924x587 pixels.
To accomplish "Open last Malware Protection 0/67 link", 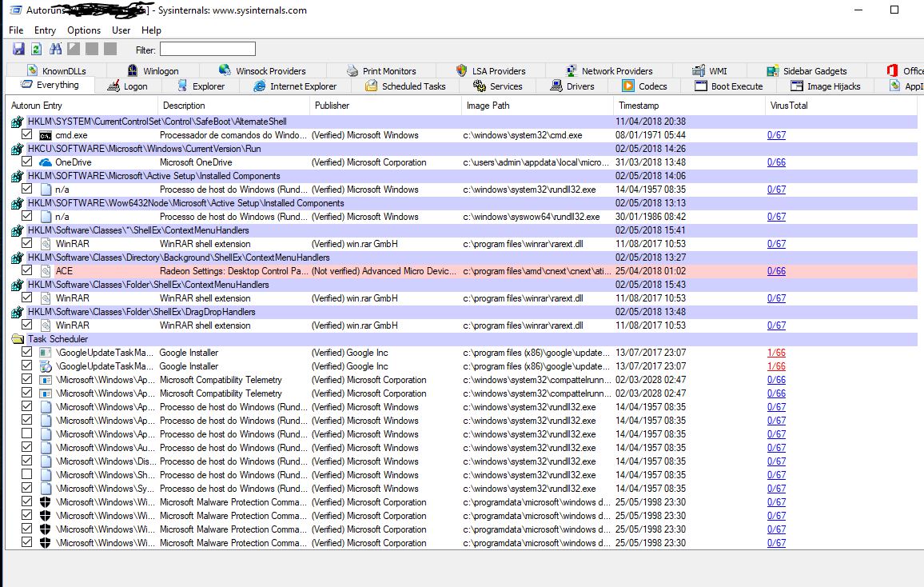I will click(776, 543).
